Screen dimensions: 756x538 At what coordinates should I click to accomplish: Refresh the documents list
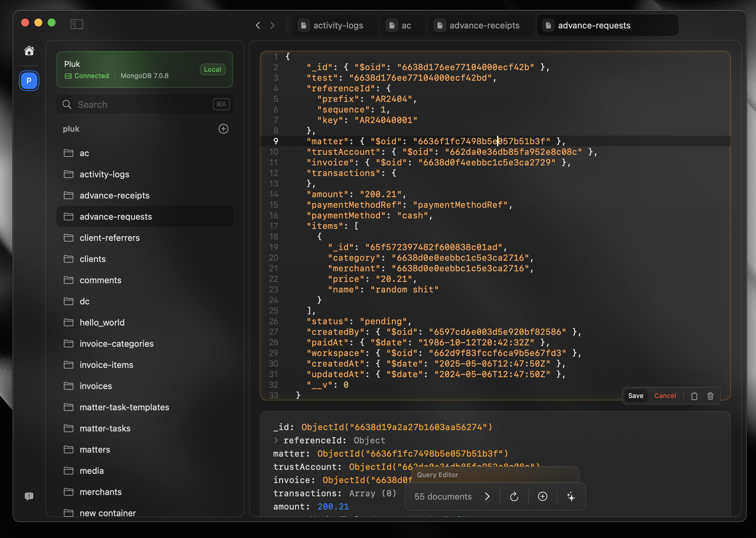pyautogui.click(x=514, y=496)
